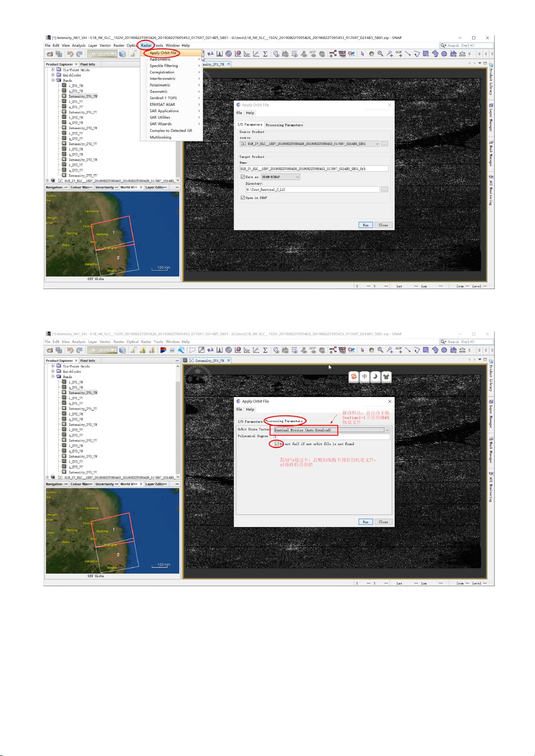Switch to Pixel Info tab in Processing Parameters screenshot
This screenshot has height=756, width=535.
[88, 360]
